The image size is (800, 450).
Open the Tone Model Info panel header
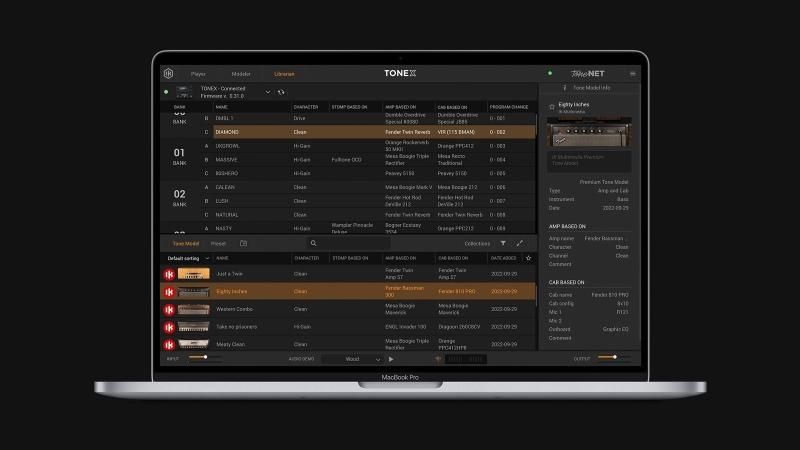pyautogui.click(x=590, y=88)
